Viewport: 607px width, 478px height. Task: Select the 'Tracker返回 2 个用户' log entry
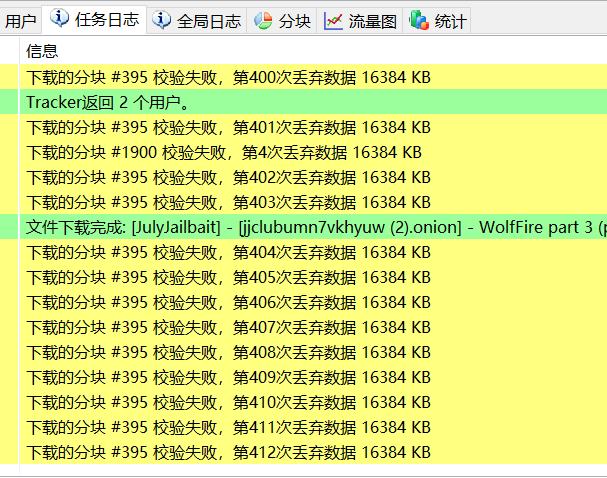pyautogui.click(x=110, y=102)
